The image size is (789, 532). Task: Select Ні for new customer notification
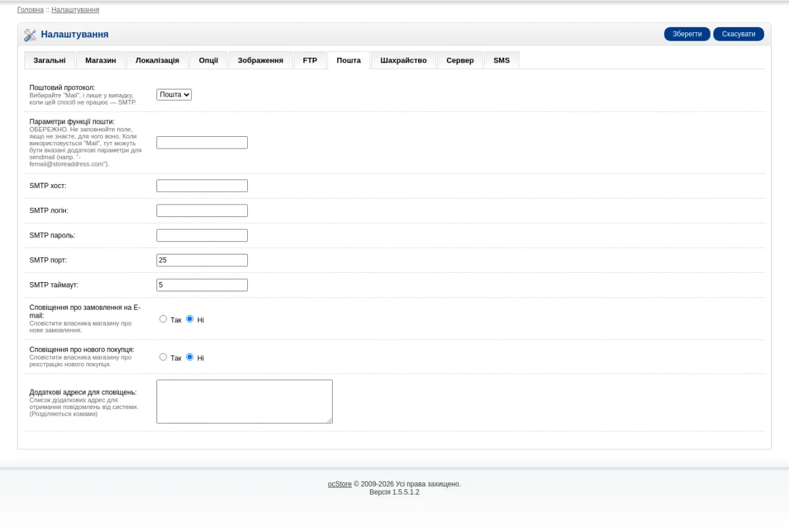[190, 357]
